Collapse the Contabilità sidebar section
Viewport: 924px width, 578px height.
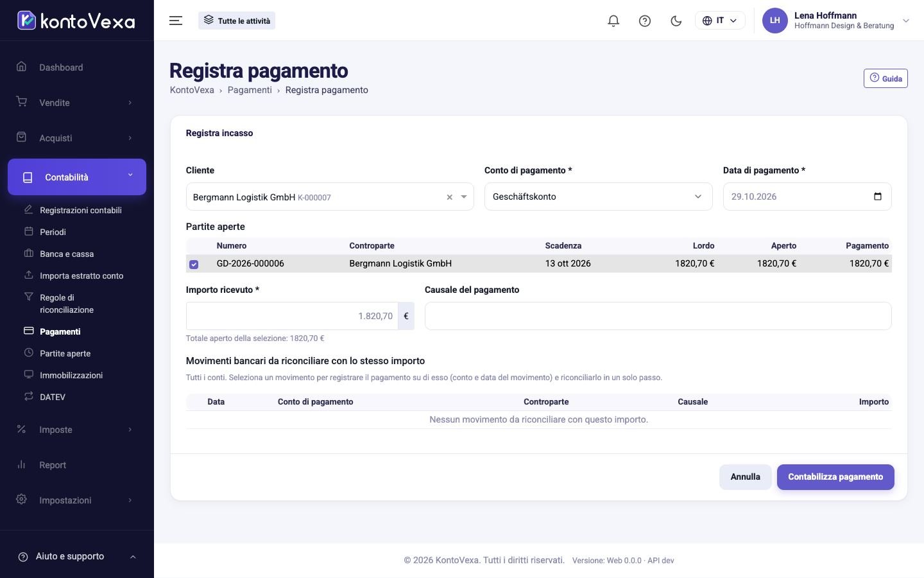[77, 177]
